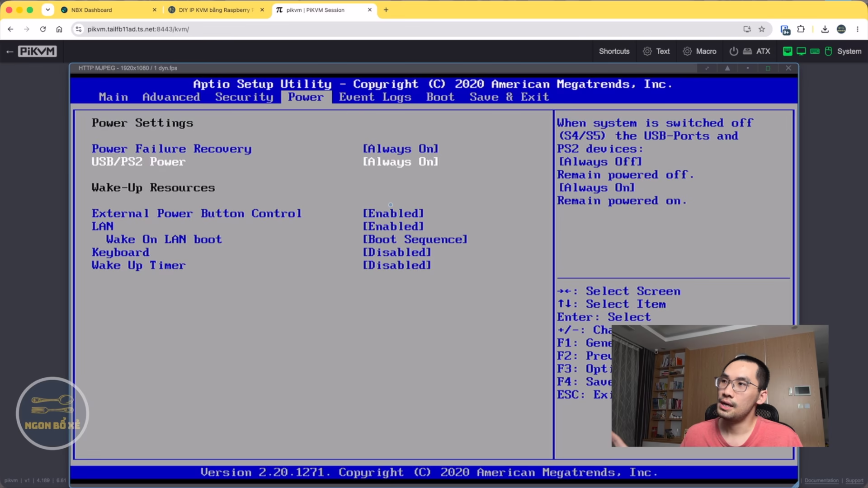Reload the page

tap(43, 29)
